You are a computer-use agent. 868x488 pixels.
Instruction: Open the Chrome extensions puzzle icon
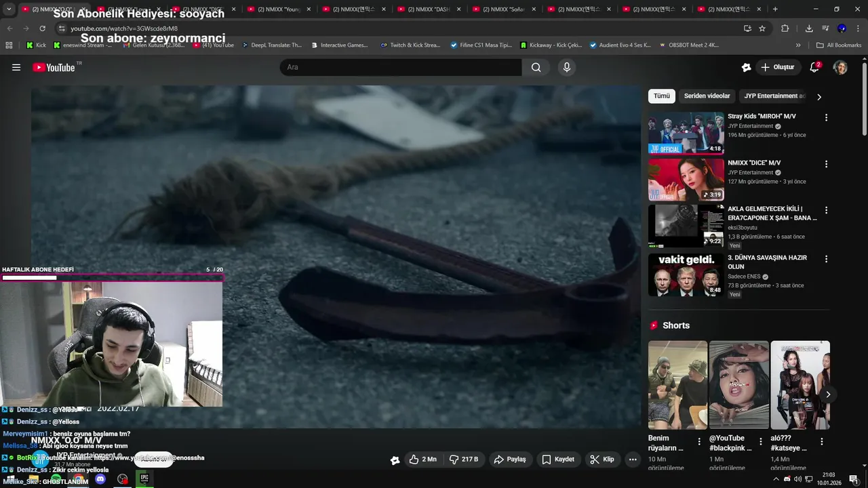785,28
